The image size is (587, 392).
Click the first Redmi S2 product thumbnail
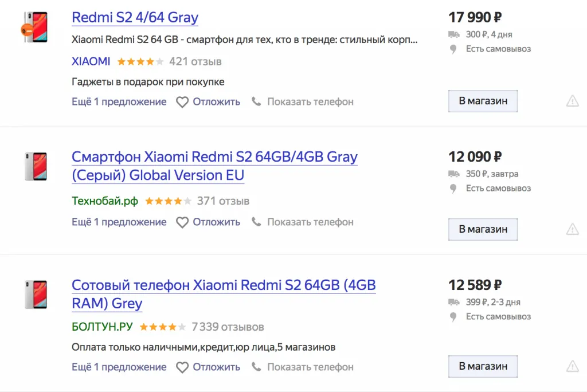click(36, 28)
